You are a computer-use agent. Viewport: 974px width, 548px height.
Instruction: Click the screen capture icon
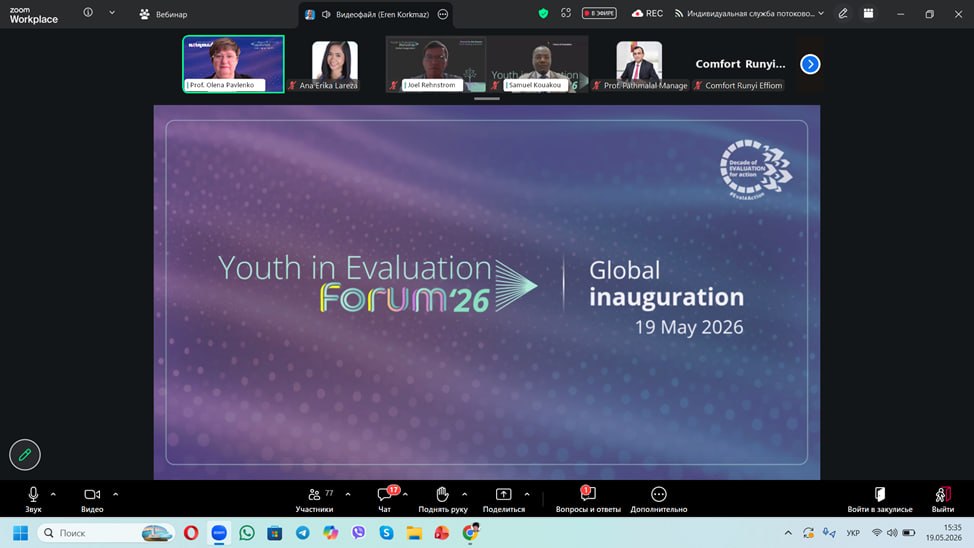tap(566, 13)
